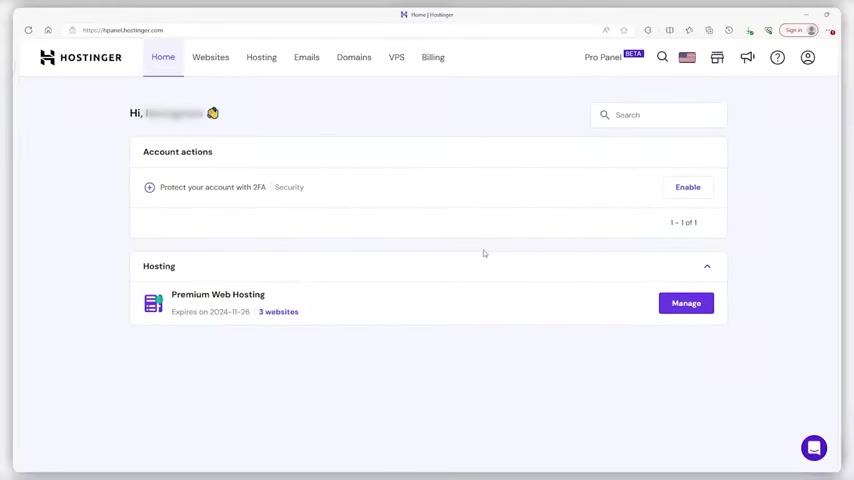Image resolution: width=854 pixels, height=480 pixels.
Task: Open browser settings and more menu
Action: coord(830,31)
